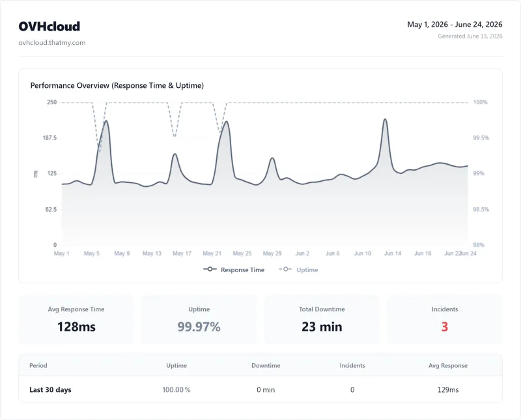
Task: Select the 128ms average response value
Action: (76, 327)
